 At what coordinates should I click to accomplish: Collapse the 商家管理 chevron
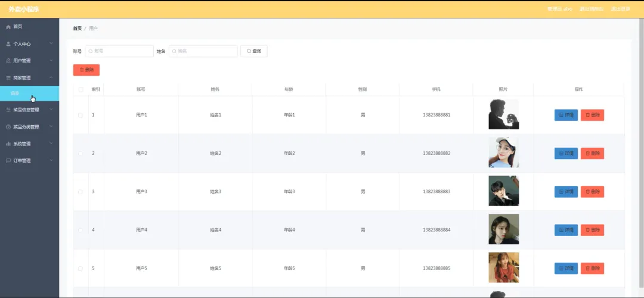coord(51,77)
